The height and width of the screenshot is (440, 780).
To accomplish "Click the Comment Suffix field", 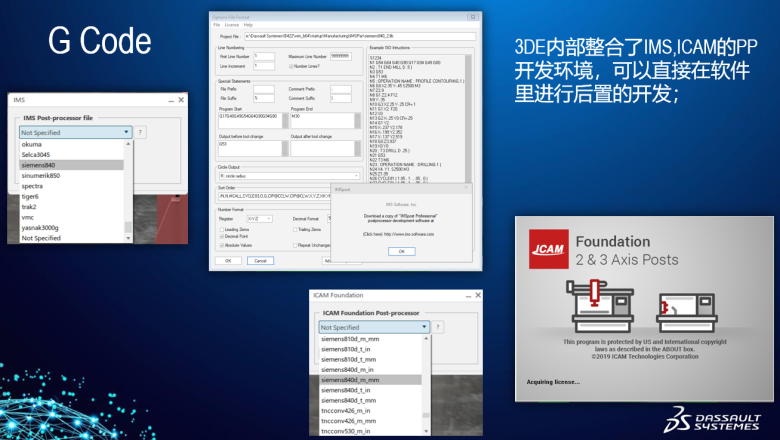I will tap(341, 98).
